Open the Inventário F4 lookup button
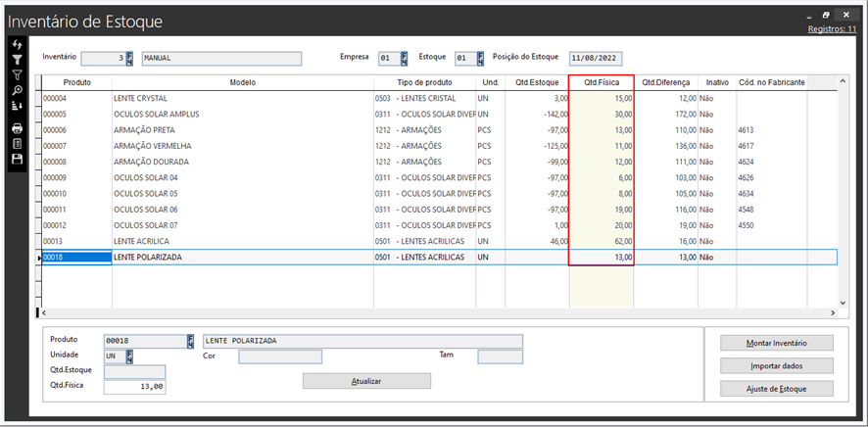Image resolution: width=868 pixels, height=427 pixels. click(130, 59)
